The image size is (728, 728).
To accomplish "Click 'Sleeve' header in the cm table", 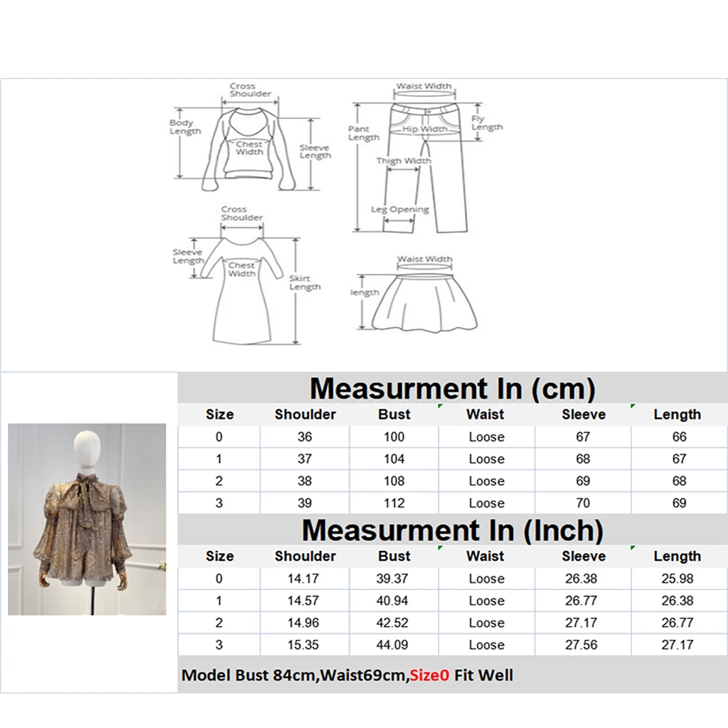I will 584,414.
